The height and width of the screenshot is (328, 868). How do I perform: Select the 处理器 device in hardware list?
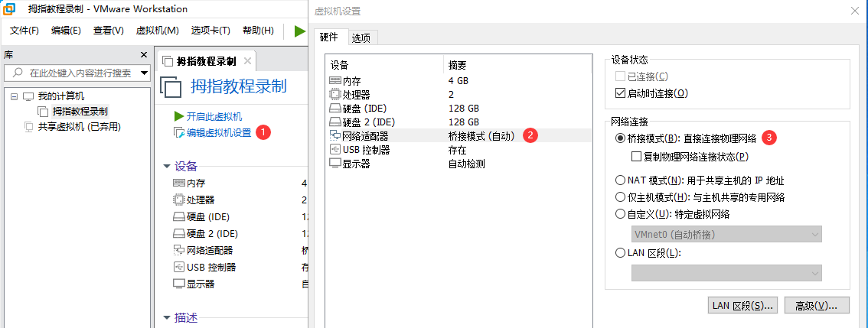click(x=356, y=94)
